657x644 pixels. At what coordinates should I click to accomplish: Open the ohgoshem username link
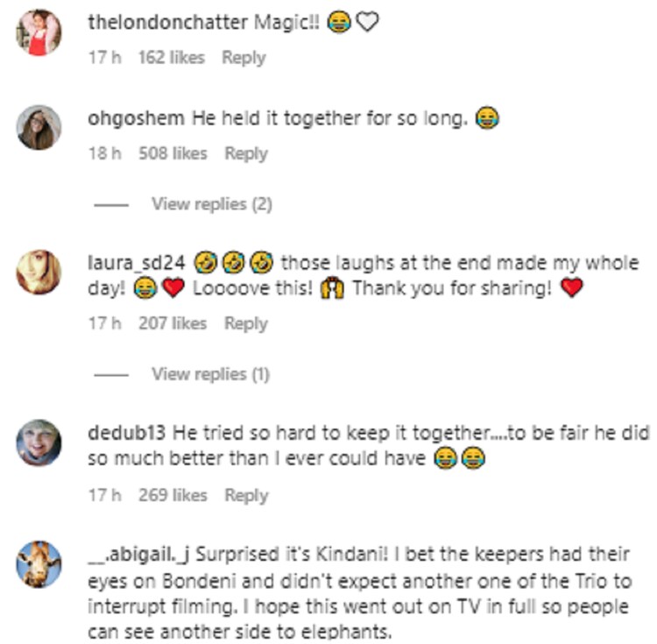point(137,118)
